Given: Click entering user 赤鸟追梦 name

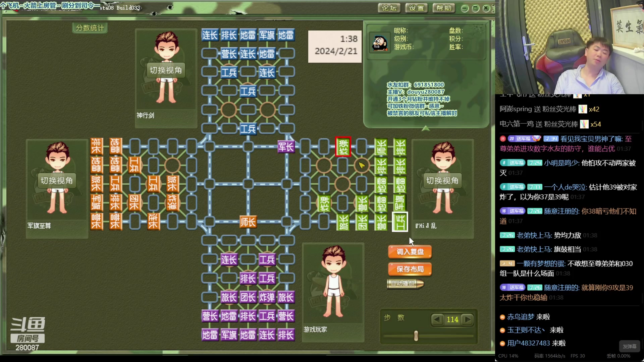Looking at the screenshot, I should (x=521, y=317).
